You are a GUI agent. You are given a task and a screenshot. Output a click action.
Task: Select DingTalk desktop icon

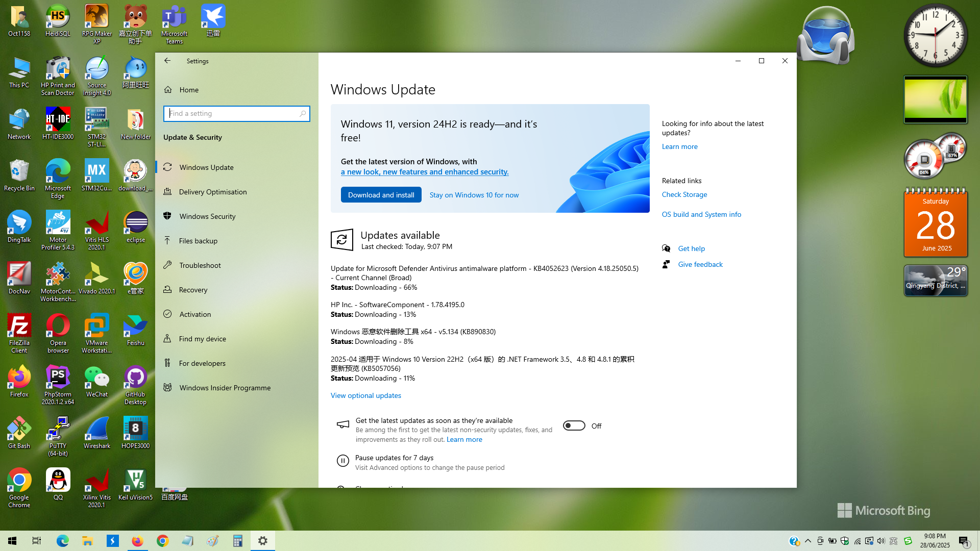[19, 227]
